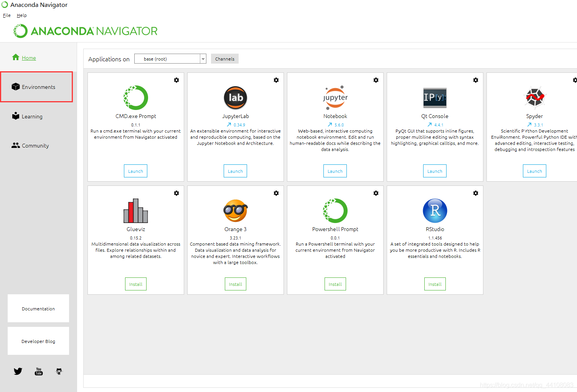This screenshot has height=392, width=577.
Task: Click the Channels button
Action: pos(225,59)
